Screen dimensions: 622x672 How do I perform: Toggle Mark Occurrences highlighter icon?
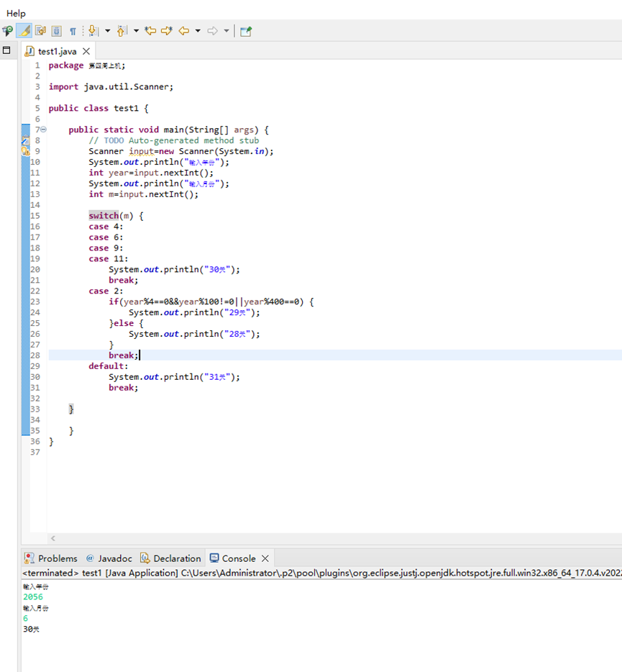(x=24, y=31)
